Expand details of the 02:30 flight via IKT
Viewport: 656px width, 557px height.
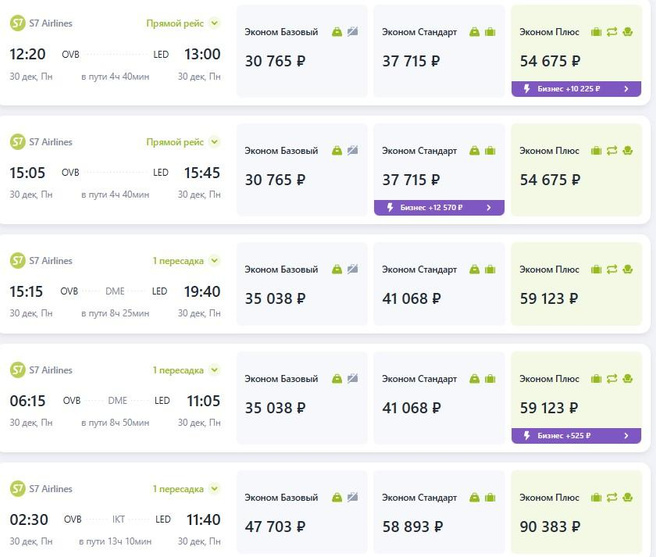pos(214,489)
